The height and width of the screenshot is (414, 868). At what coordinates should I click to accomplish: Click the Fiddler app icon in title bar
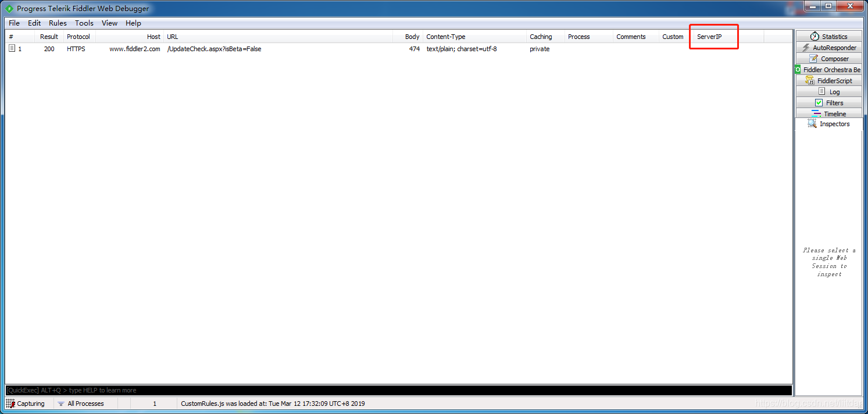(x=9, y=9)
